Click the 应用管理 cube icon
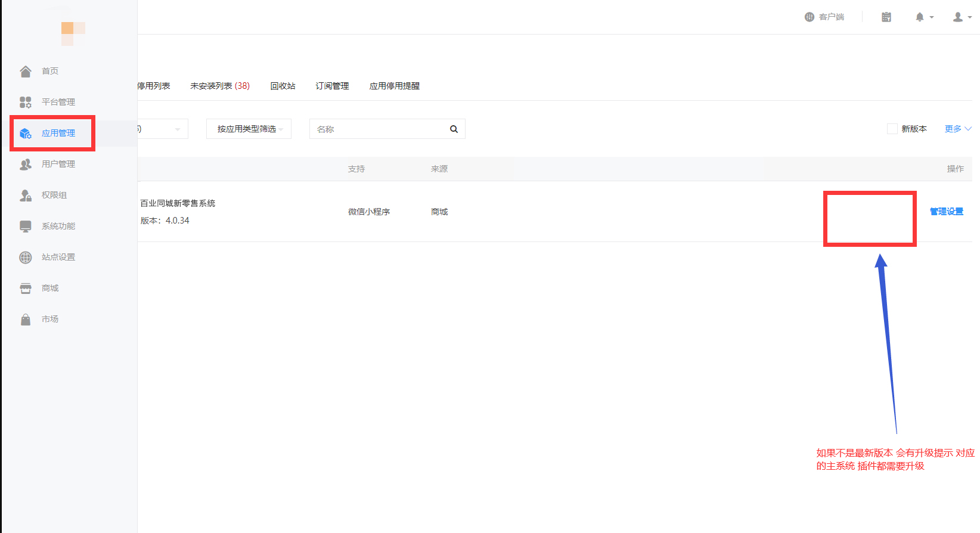Viewport: 980px width, 533px height. pyautogui.click(x=26, y=134)
